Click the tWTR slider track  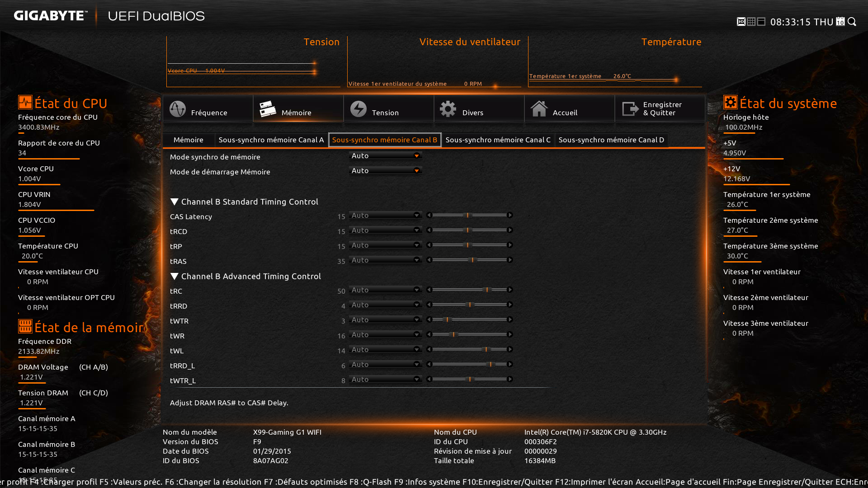coord(469,319)
